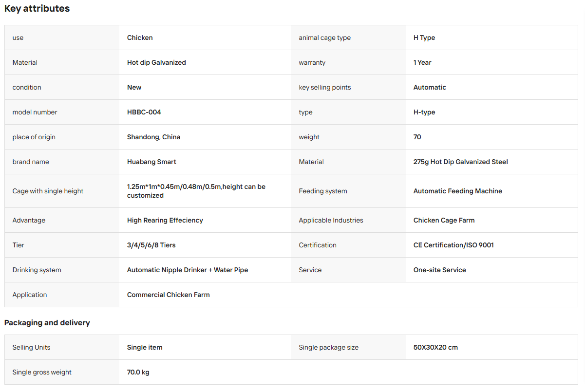This screenshot has width=585, height=392.
Task: Select the One-site Service value
Action: coord(440,270)
